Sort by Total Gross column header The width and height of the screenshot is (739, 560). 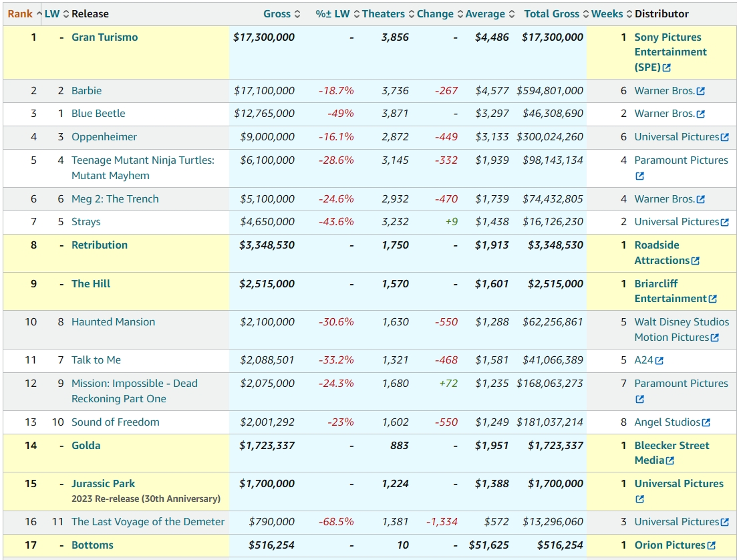pyautogui.click(x=556, y=14)
